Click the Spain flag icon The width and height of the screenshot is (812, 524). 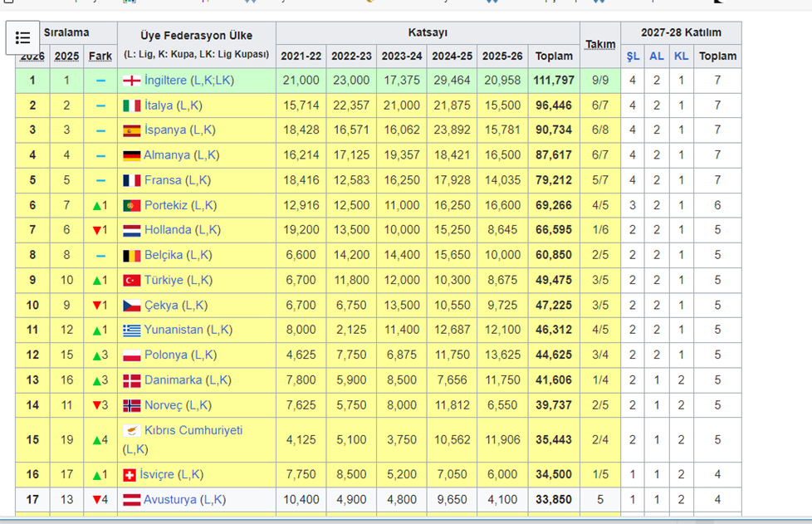point(131,130)
